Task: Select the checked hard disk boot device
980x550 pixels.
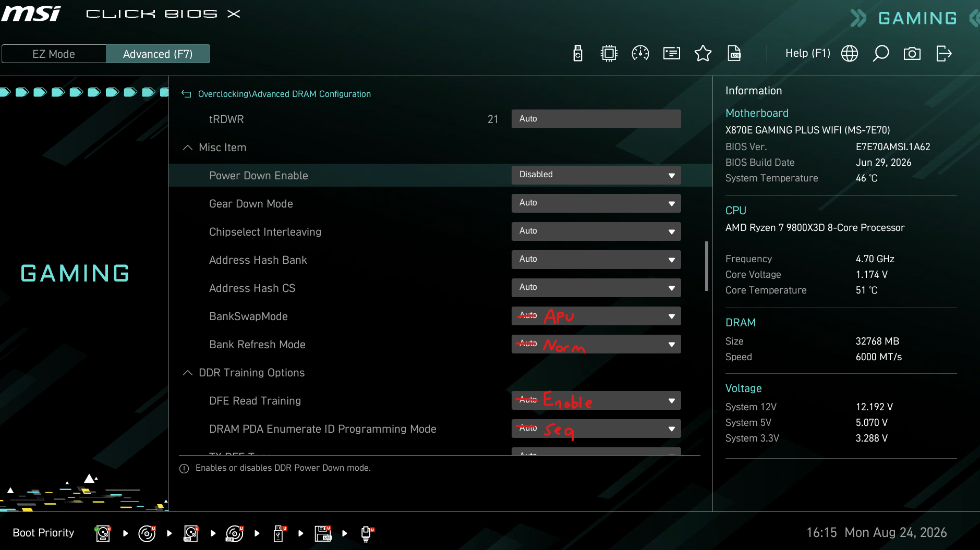Action: [103, 533]
